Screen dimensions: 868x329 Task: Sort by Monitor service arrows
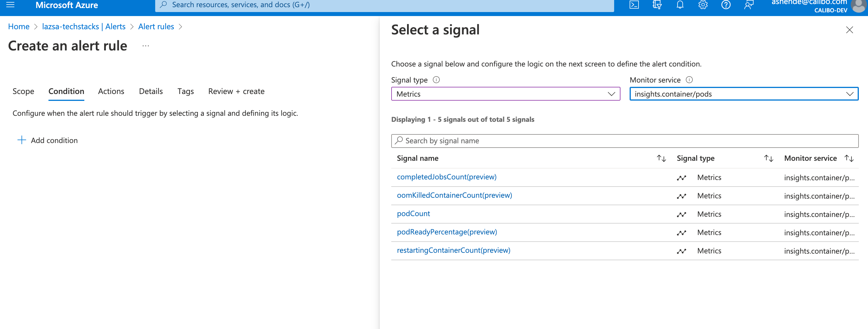(849, 158)
